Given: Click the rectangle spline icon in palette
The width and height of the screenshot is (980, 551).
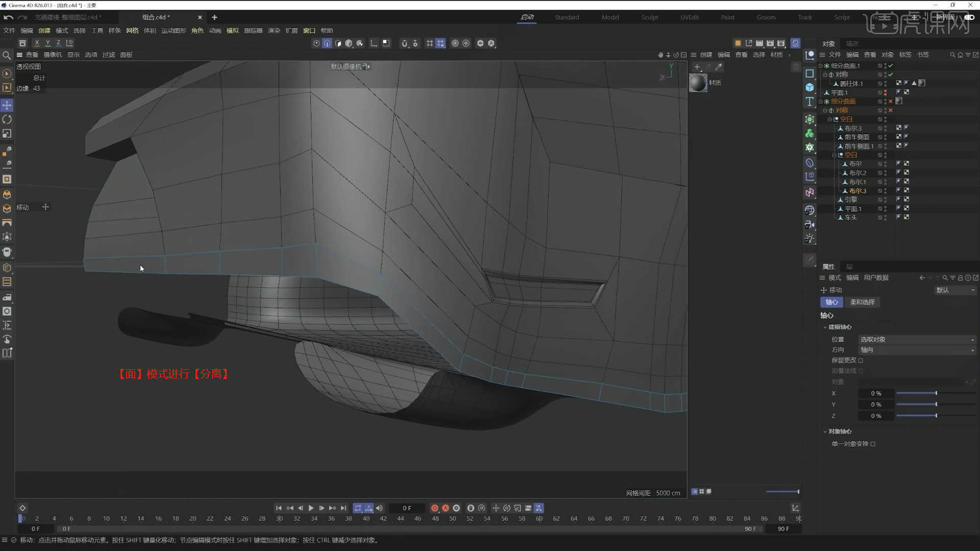Looking at the screenshot, I should (x=810, y=73).
